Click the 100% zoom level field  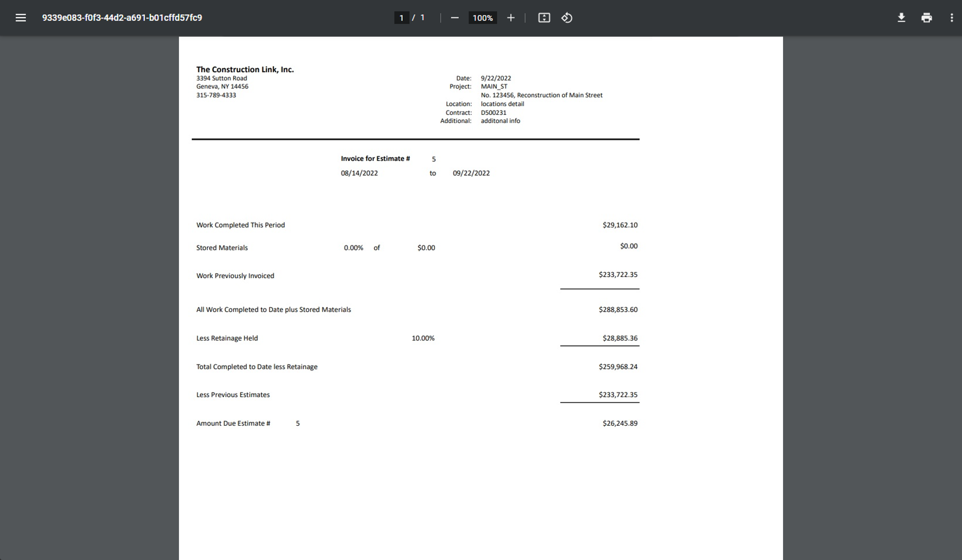tap(483, 18)
